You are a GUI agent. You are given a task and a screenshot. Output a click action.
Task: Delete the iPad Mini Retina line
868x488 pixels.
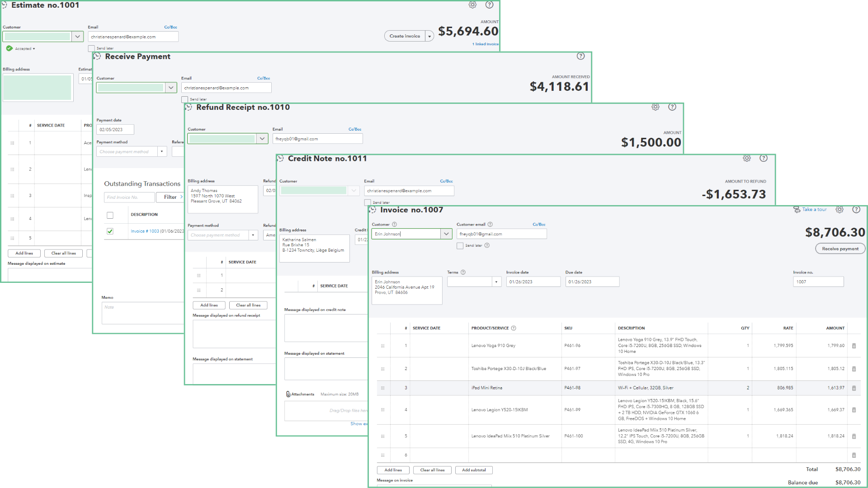click(x=854, y=388)
